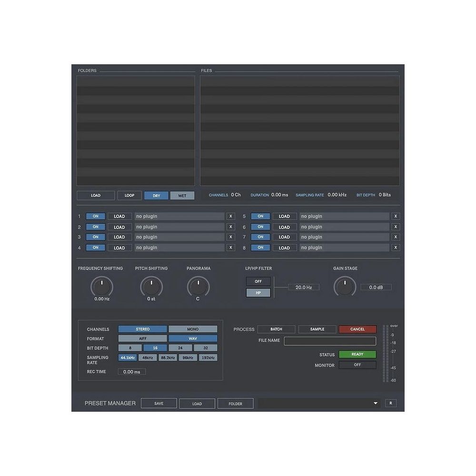Switch channels to MONO

(192, 329)
